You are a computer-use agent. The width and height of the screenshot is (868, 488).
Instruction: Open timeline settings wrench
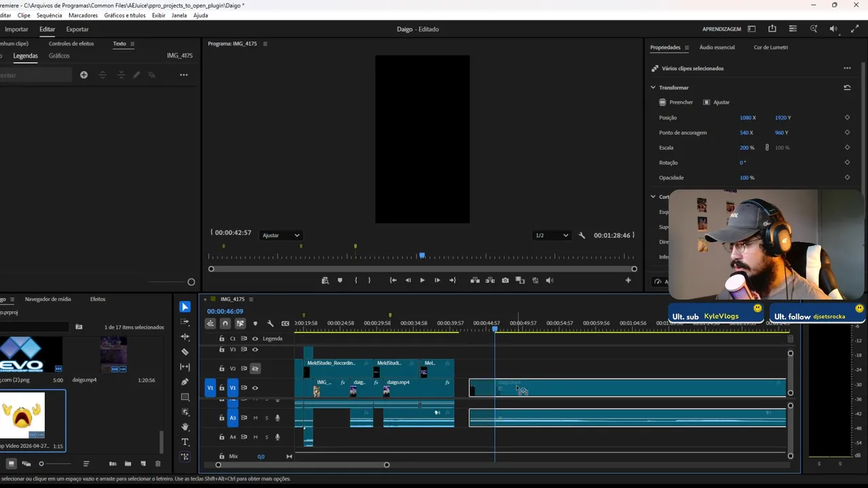[271, 323]
